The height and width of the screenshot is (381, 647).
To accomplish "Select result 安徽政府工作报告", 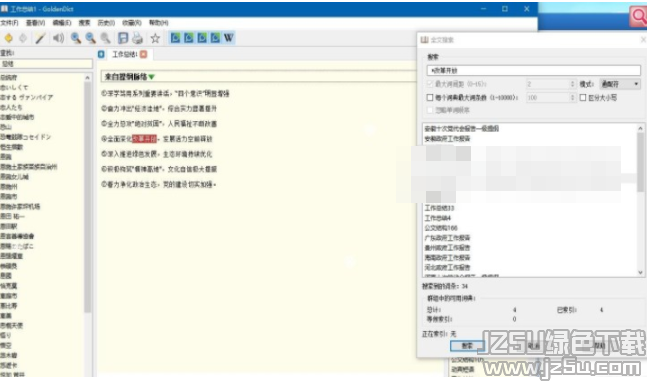I will coord(447,139).
